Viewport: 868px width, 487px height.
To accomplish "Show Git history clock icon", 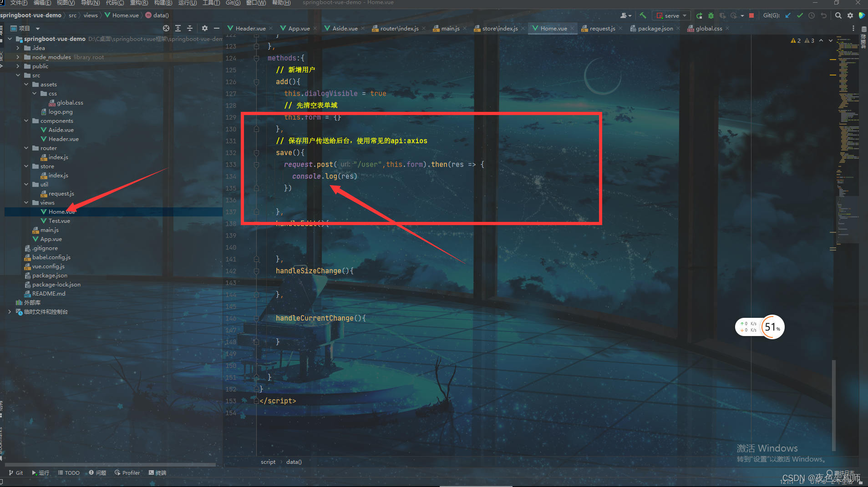I will click(812, 15).
